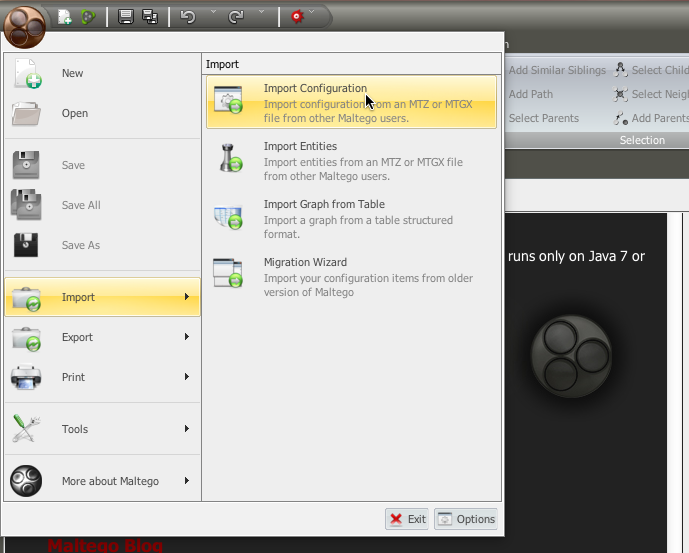The height and width of the screenshot is (553, 689).
Task: Click the Options button
Action: (x=466, y=519)
